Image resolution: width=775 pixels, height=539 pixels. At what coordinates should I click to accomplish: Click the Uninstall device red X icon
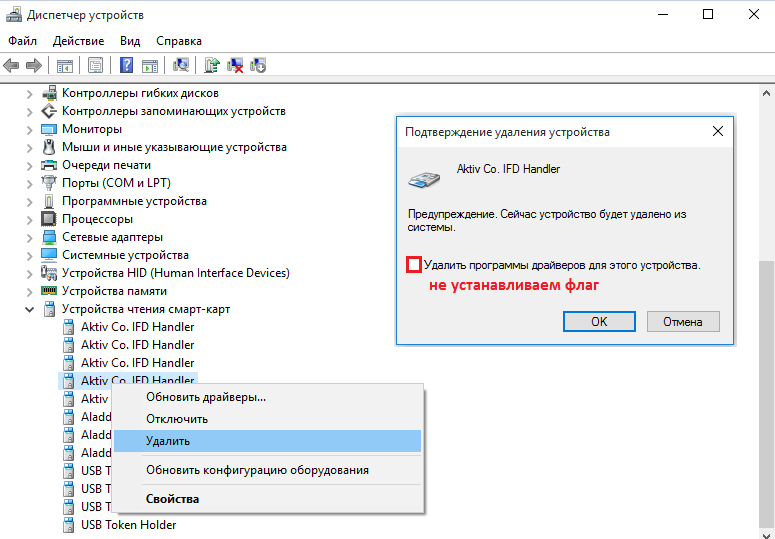(x=236, y=66)
